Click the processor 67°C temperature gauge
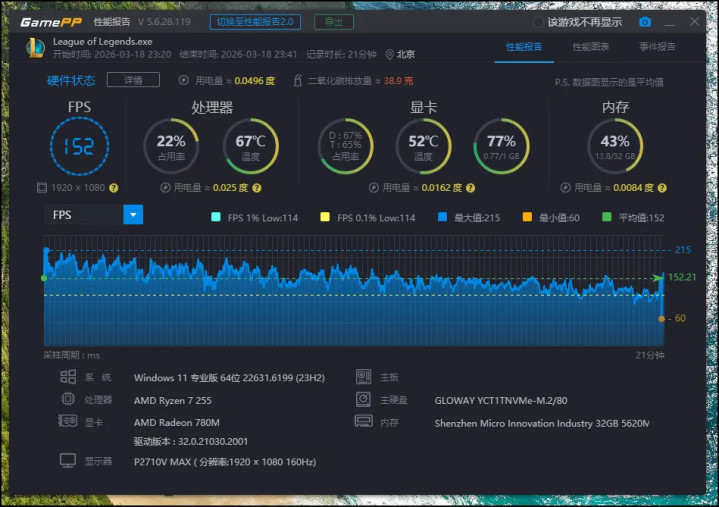 pyautogui.click(x=250, y=146)
